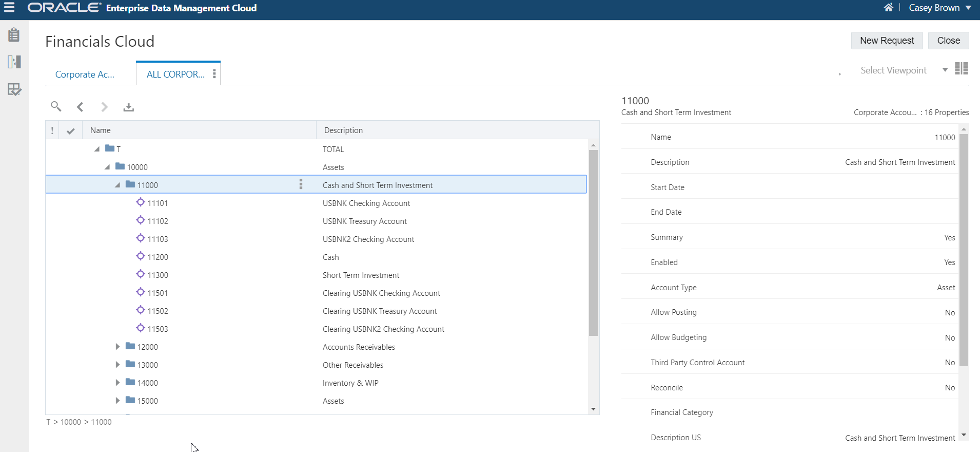
Task: Go to Home via house icon
Action: [x=889, y=8]
